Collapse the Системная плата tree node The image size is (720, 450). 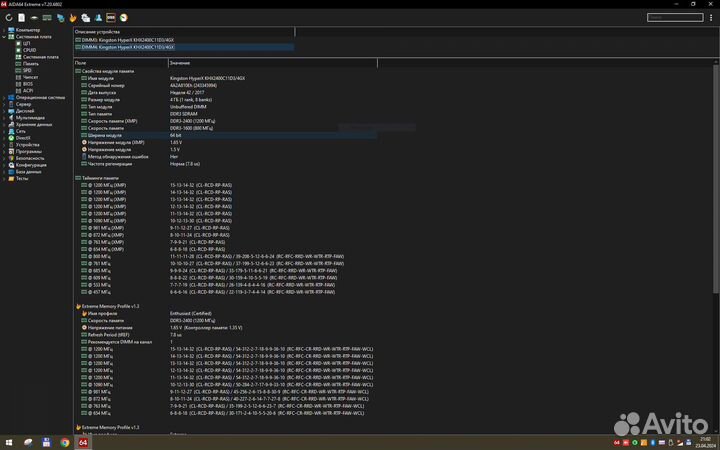[4, 37]
